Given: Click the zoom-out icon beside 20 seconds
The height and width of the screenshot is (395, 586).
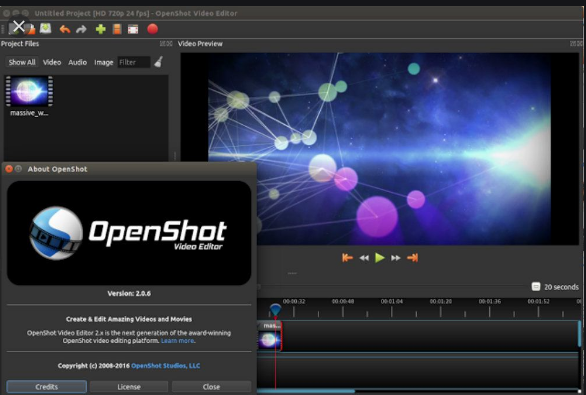Looking at the screenshot, I should coord(536,287).
